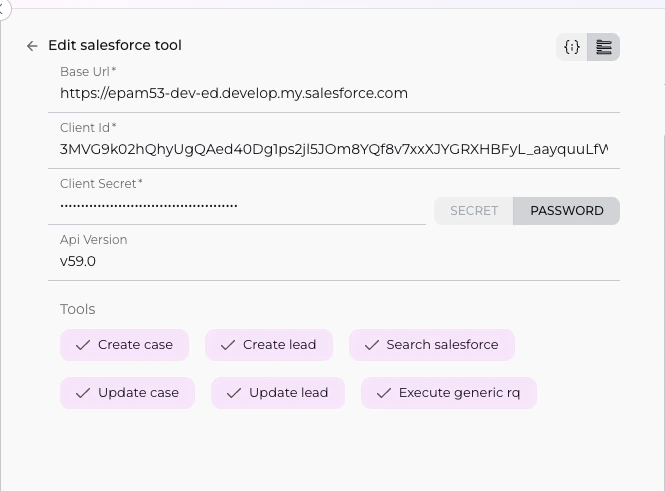The width and height of the screenshot is (665, 491).
Task: Go back using the left arrow icon
Action: (x=32, y=46)
